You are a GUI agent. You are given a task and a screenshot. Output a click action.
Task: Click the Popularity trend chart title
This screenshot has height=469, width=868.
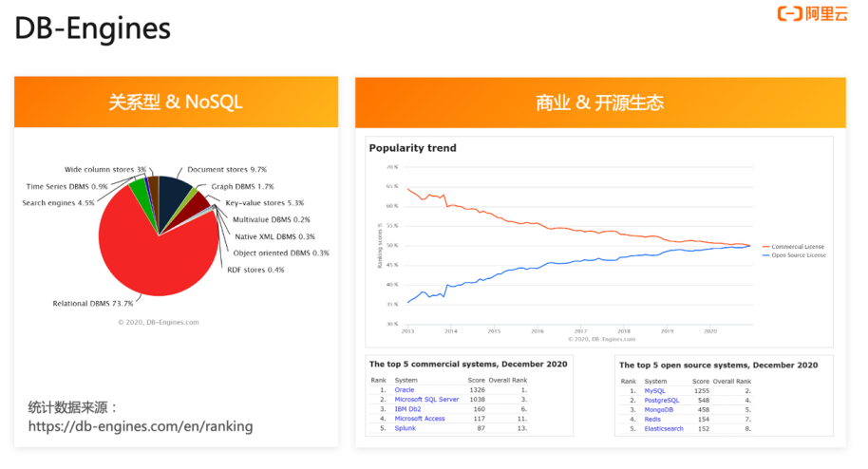[x=412, y=148]
